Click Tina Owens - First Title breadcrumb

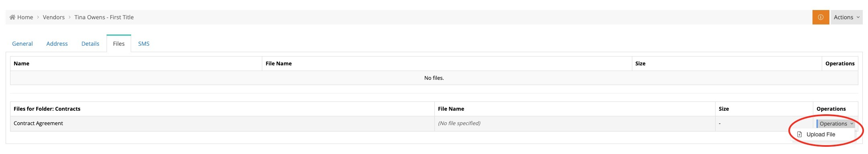[104, 17]
